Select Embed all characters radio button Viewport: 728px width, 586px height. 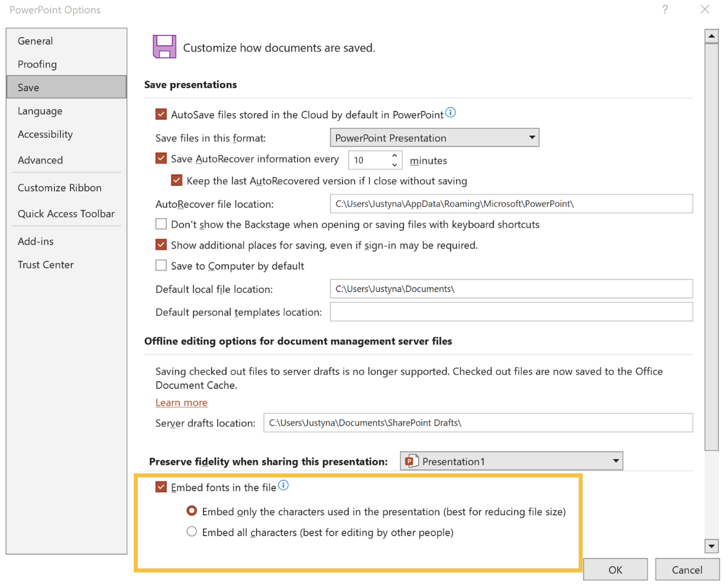(x=191, y=531)
